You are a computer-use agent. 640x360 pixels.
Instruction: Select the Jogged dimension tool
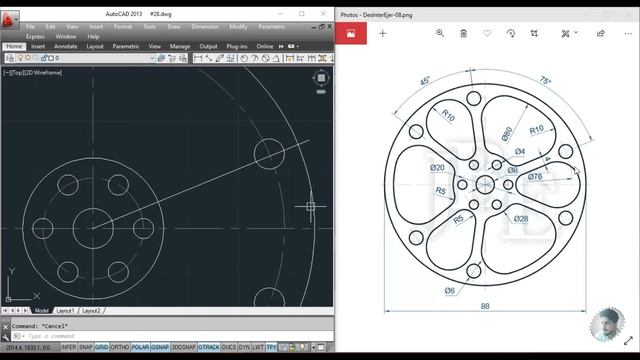[x=255, y=58]
